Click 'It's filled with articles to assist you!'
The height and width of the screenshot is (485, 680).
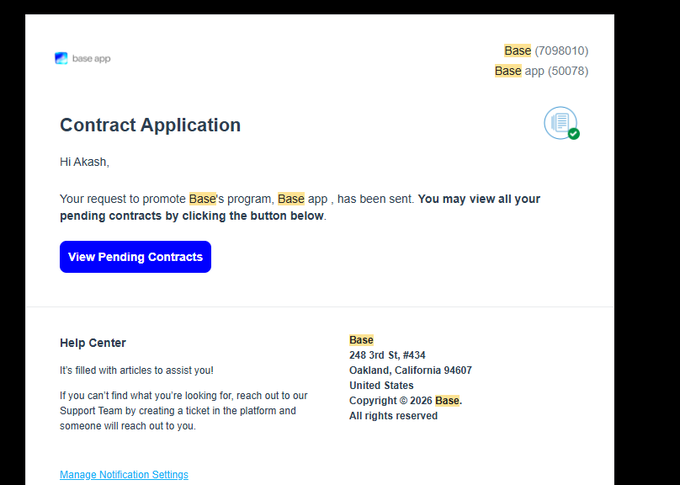137,370
